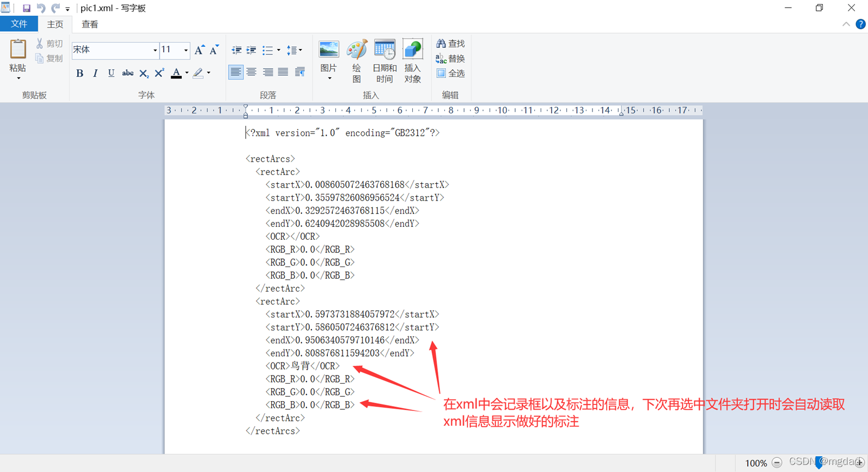Increase paragraph indent
Image resolution: width=868 pixels, height=472 pixels.
(x=251, y=50)
